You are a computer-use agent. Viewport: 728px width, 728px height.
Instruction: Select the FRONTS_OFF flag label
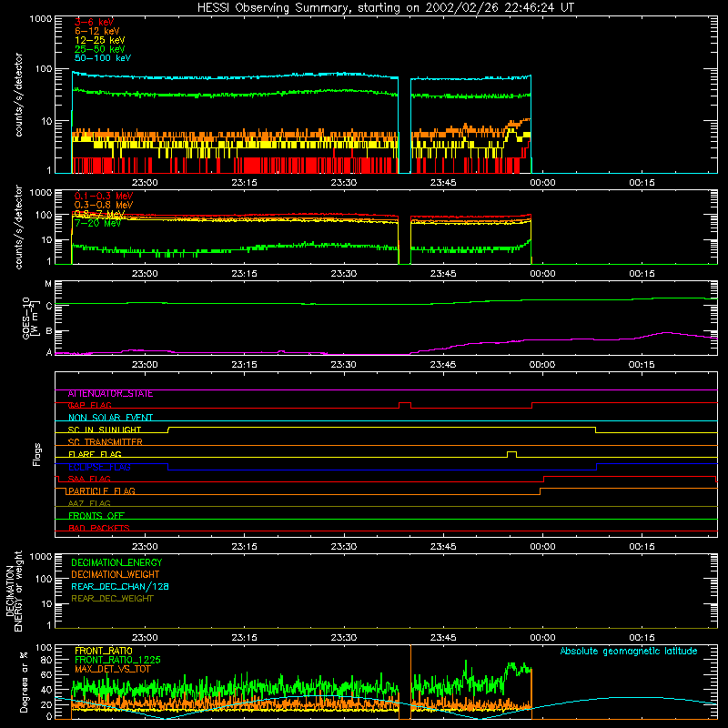point(96,516)
